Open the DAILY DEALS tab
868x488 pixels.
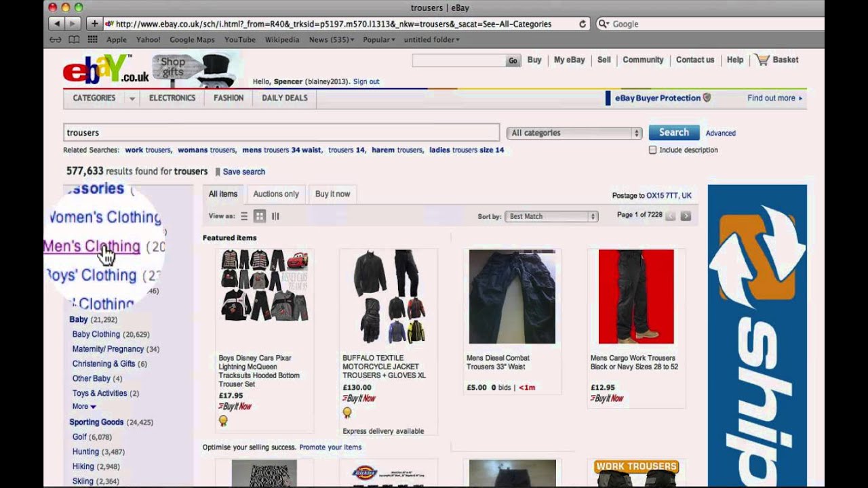[x=285, y=98]
